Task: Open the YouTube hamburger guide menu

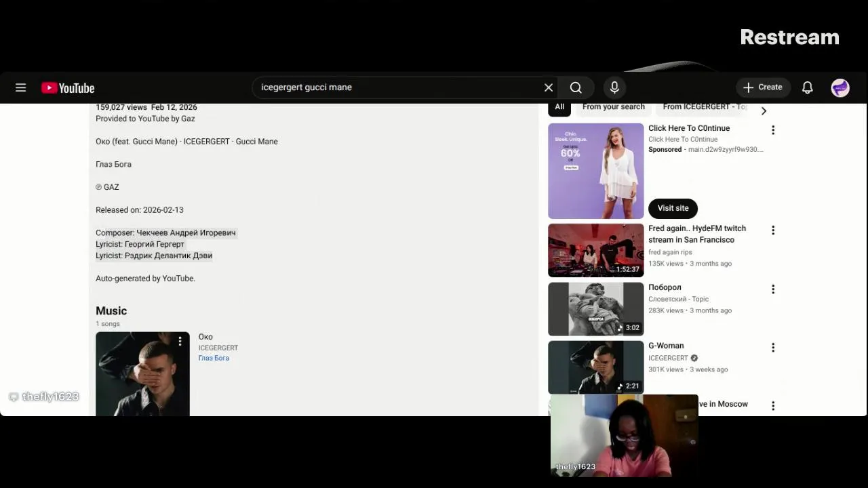Action: pyautogui.click(x=21, y=87)
